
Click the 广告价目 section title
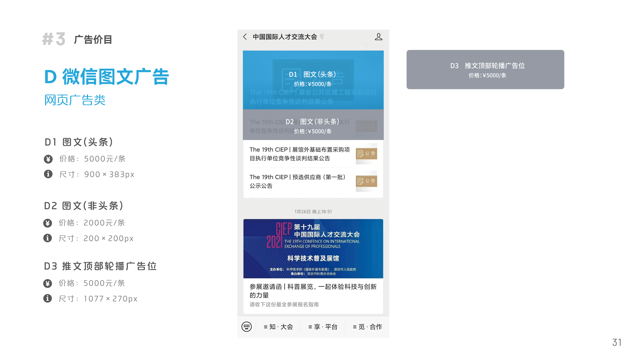point(93,39)
